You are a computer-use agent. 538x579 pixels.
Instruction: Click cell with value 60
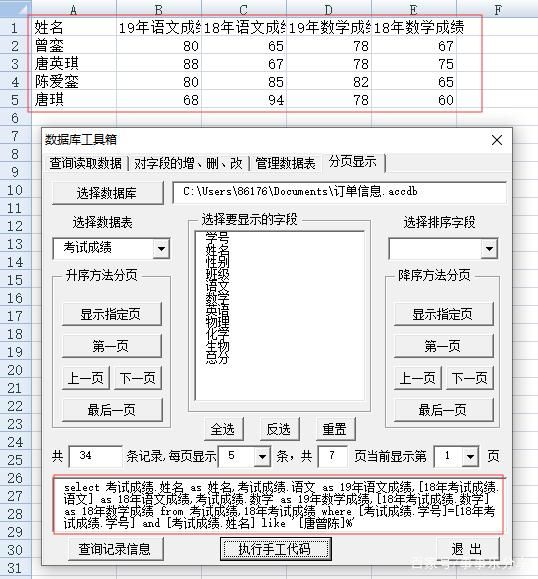(x=414, y=100)
